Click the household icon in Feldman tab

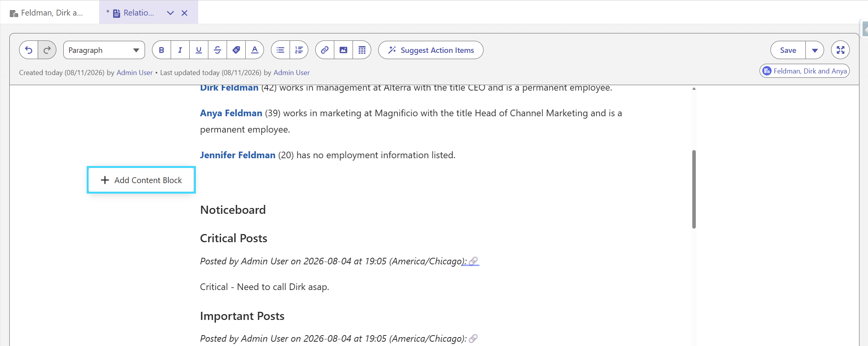click(x=14, y=14)
